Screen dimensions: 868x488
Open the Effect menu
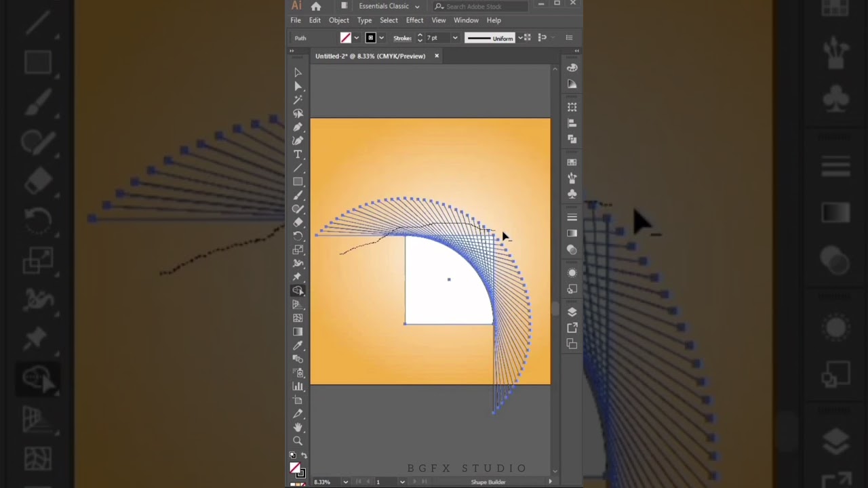pos(414,20)
